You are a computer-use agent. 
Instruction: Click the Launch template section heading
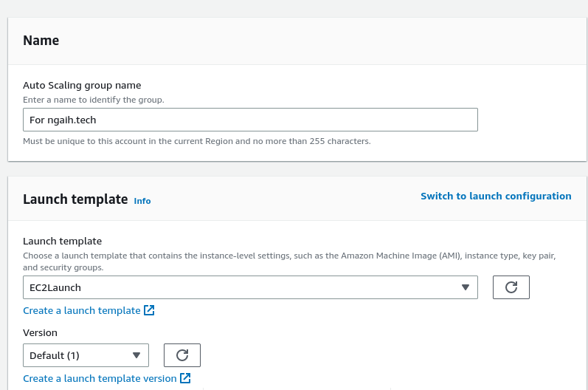point(75,199)
